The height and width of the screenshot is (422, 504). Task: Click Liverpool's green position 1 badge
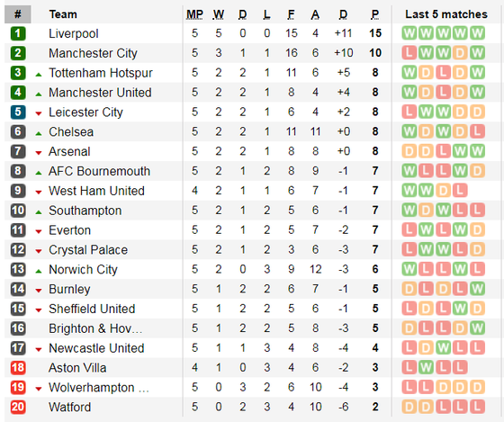tap(18, 33)
